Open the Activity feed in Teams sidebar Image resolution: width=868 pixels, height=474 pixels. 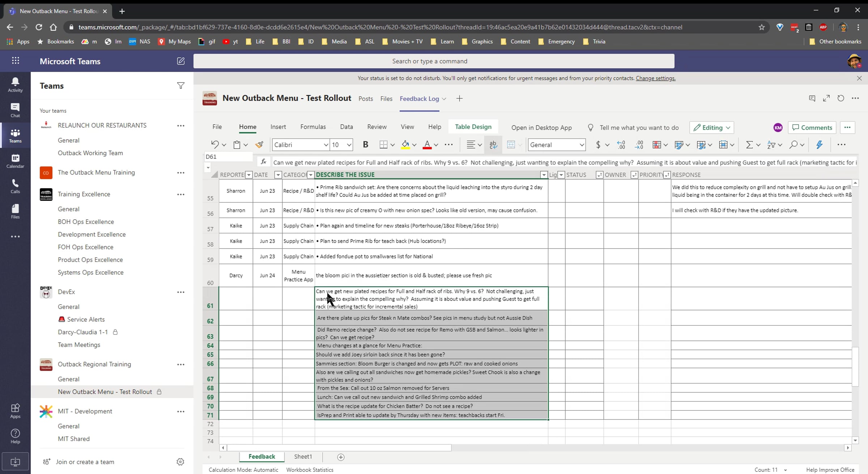point(15,85)
